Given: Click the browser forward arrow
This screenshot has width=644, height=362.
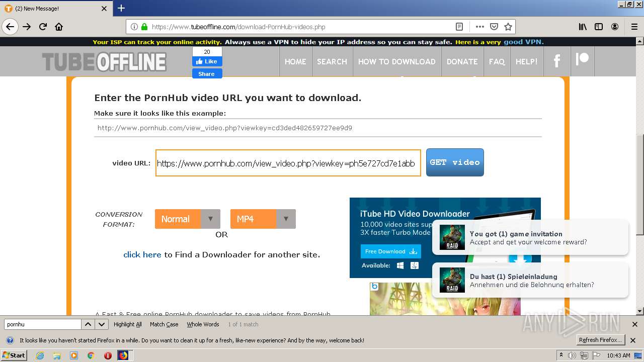Looking at the screenshot, I should coord(27,27).
